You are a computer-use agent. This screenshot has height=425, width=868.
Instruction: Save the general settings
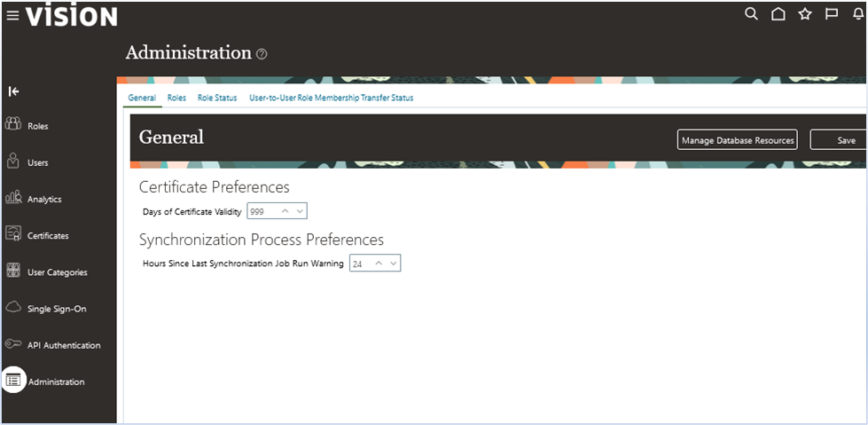(x=838, y=140)
